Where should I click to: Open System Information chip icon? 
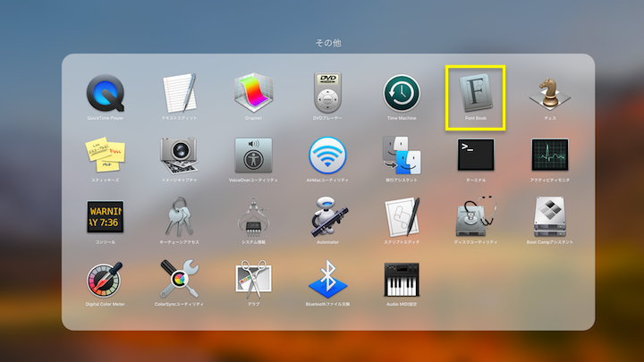click(253, 216)
